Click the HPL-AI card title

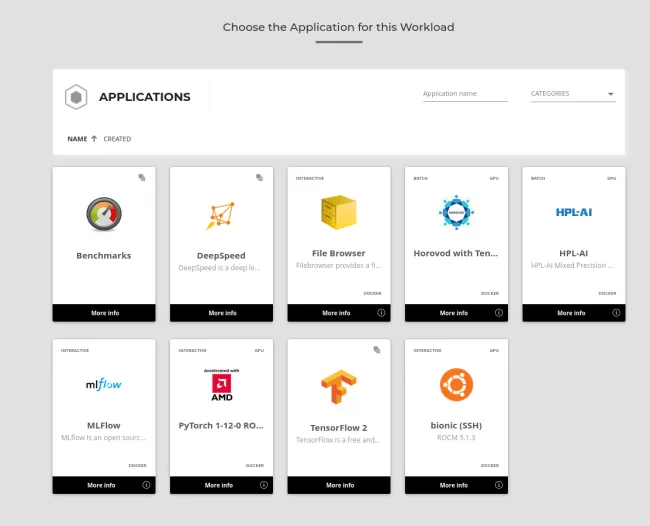pos(574,253)
